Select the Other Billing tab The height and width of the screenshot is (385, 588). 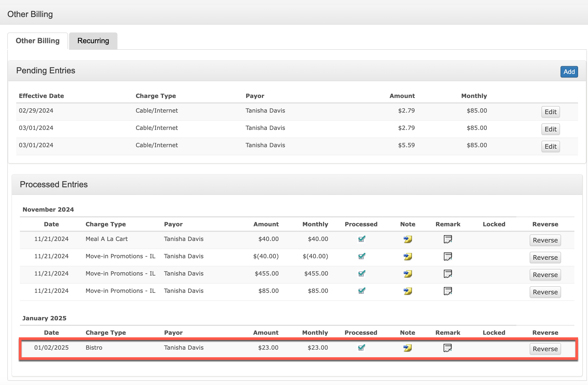coord(38,41)
